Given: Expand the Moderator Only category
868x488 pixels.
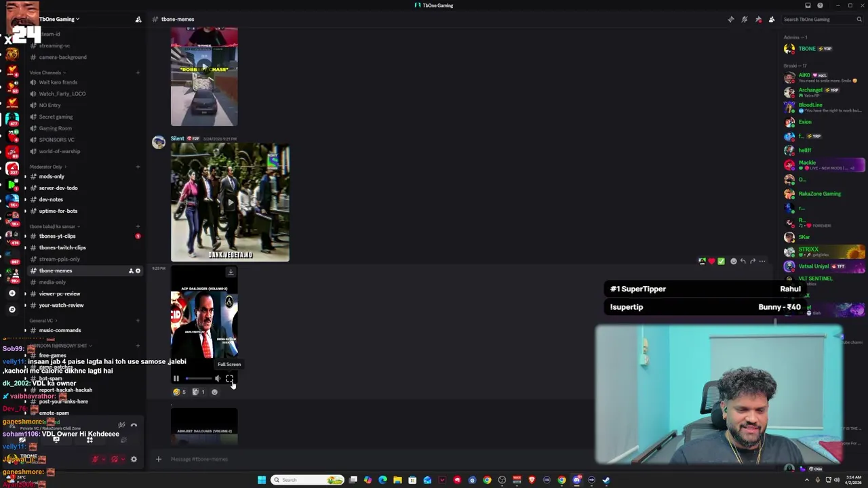Looking at the screenshot, I should click(x=47, y=167).
